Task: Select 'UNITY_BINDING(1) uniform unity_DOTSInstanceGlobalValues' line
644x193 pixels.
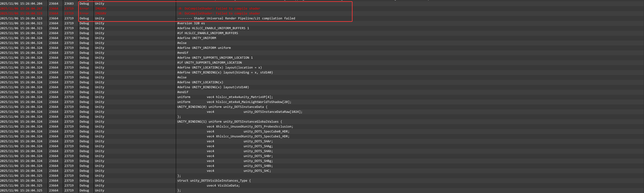Action: pos(230,122)
